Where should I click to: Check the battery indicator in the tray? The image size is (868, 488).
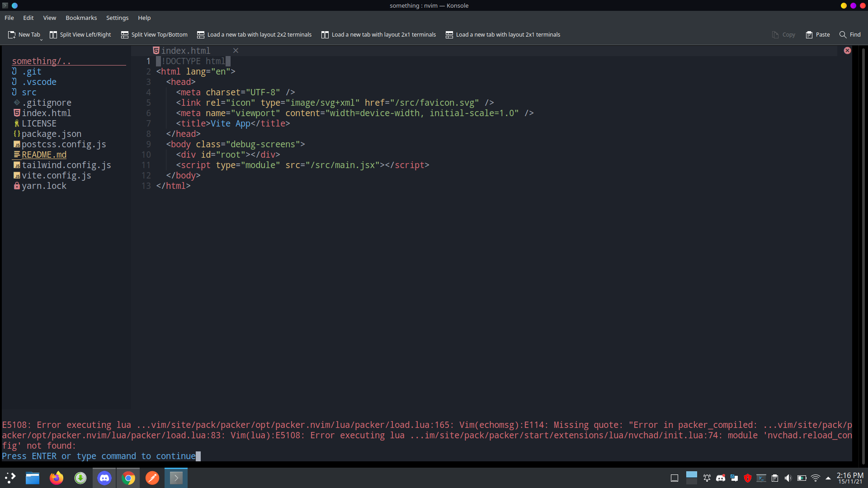click(x=802, y=478)
